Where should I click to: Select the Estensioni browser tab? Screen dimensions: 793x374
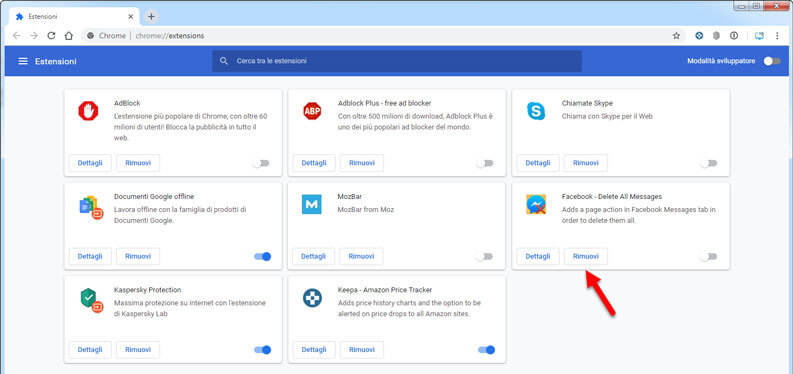click(73, 17)
